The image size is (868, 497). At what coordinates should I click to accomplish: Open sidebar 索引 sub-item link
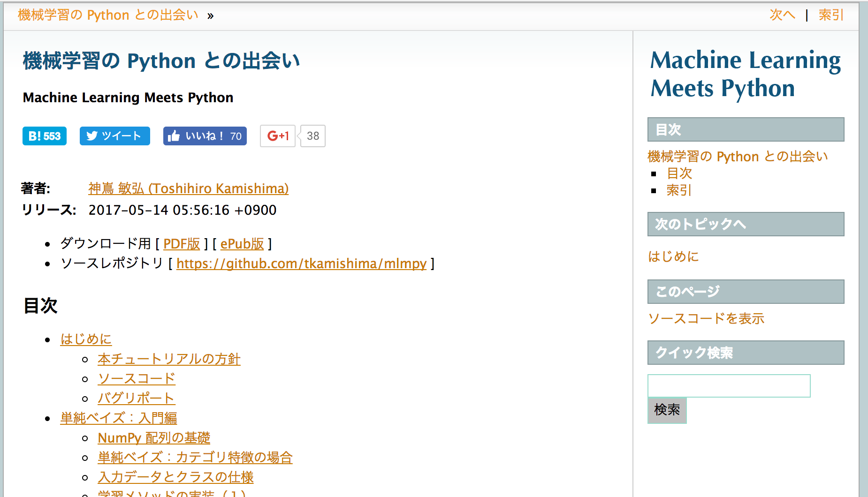[x=679, y=190]
